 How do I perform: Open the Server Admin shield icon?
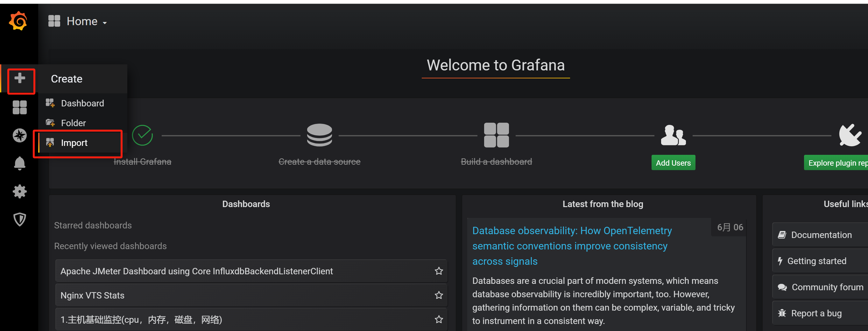click(19, 219)
